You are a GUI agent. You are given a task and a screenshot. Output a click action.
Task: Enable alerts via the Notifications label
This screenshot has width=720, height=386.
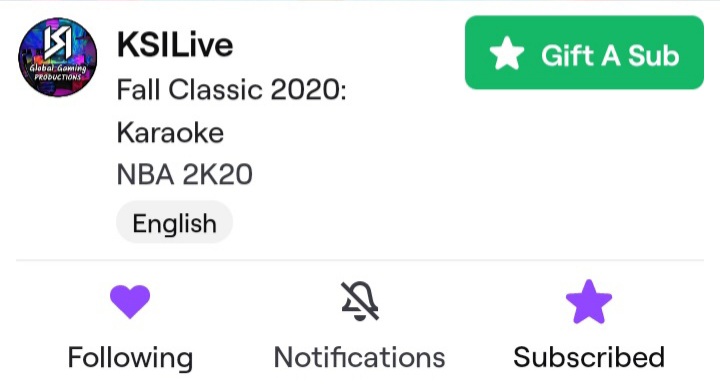pos(360,357)
